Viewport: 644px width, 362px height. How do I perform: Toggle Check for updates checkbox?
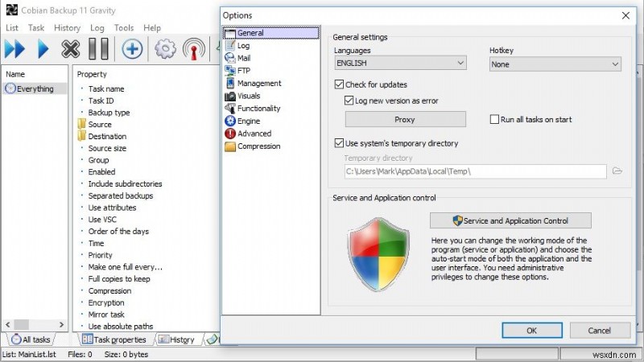coord(339,84)
